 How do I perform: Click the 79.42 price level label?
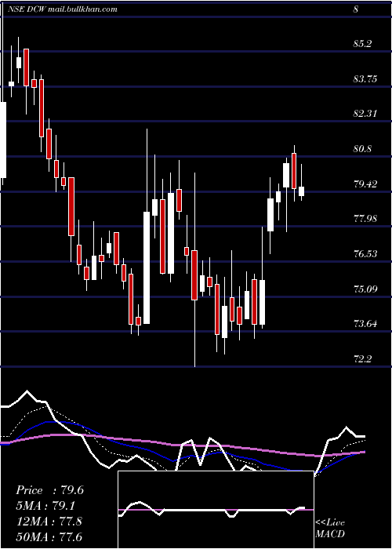point(365,184)
